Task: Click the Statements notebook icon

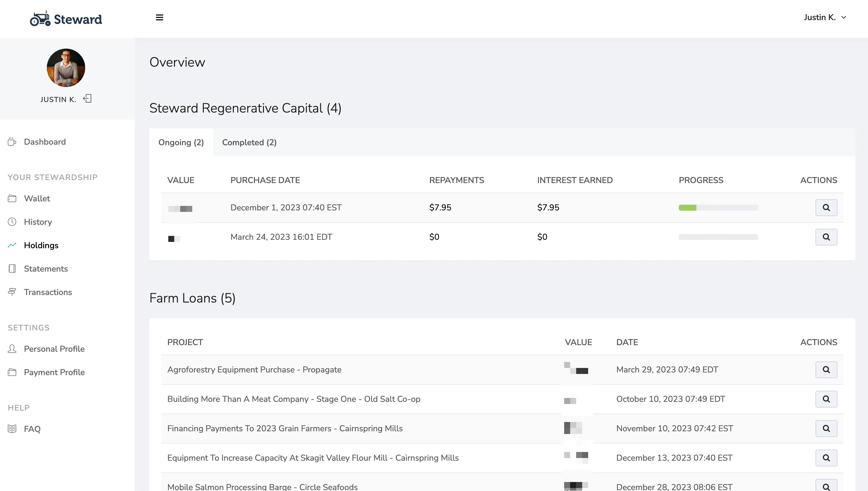Action: (12, 268)
